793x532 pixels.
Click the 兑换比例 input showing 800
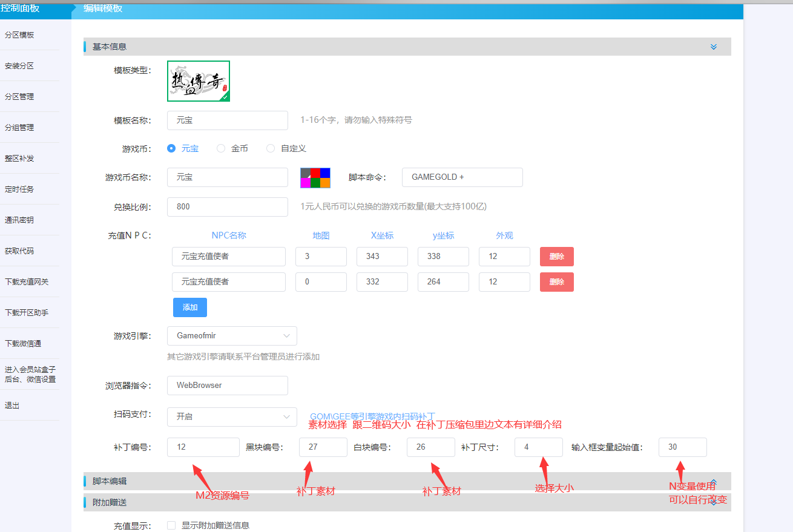pos(227,206)
